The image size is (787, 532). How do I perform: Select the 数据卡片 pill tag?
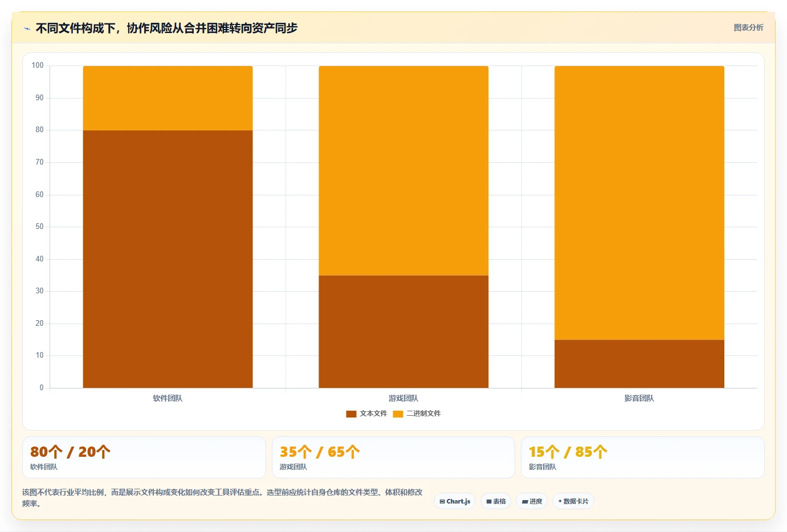click(x=573, y=501)
